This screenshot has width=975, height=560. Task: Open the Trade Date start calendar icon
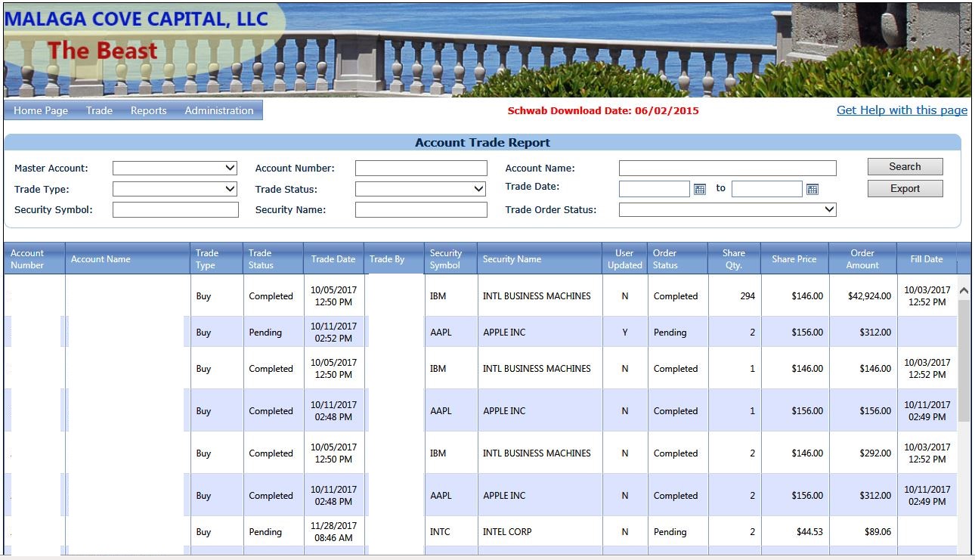click(700, 189)
